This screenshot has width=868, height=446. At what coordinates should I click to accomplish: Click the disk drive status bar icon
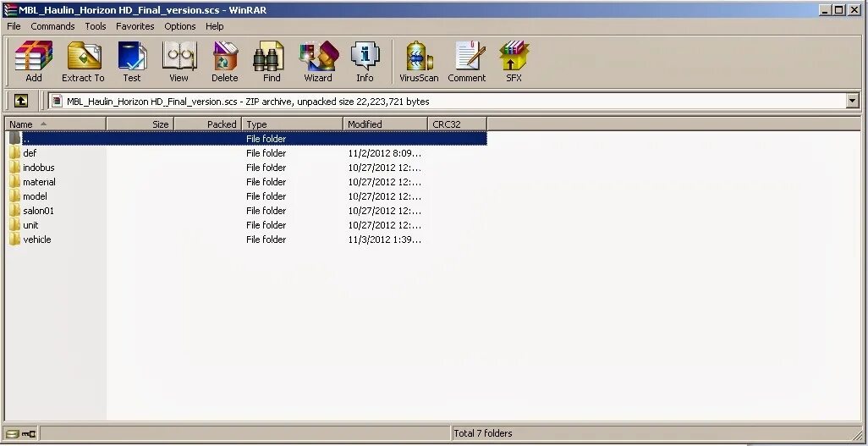[13, 434]
